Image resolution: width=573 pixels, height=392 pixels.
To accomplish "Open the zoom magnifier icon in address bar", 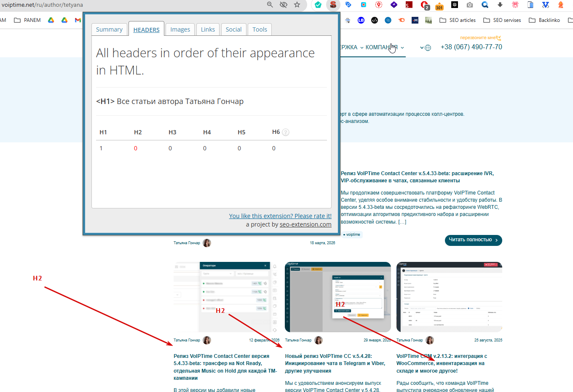I will (270, 5).
